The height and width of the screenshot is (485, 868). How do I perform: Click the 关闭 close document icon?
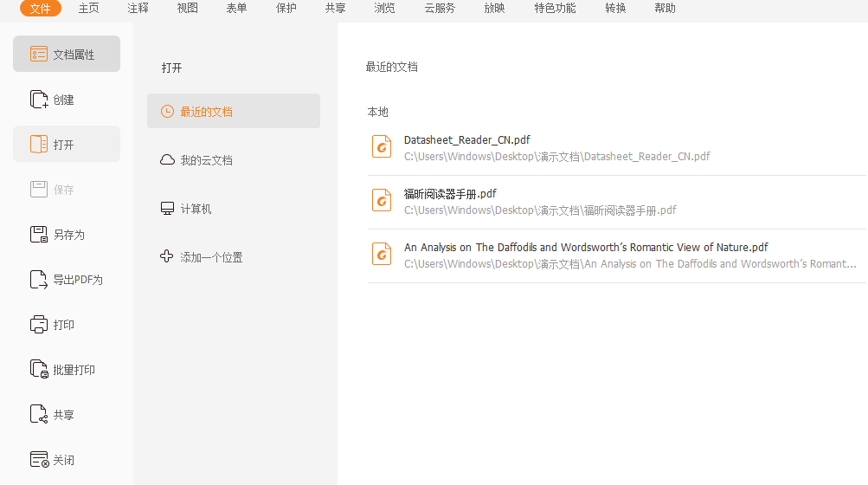tap(39, 460)
